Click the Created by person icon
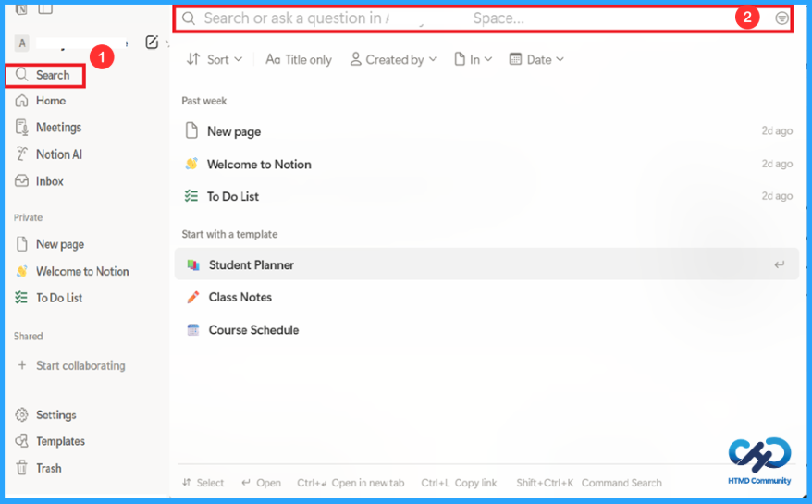This screenshot has height=504, width=812. click(x=355, y=59)
